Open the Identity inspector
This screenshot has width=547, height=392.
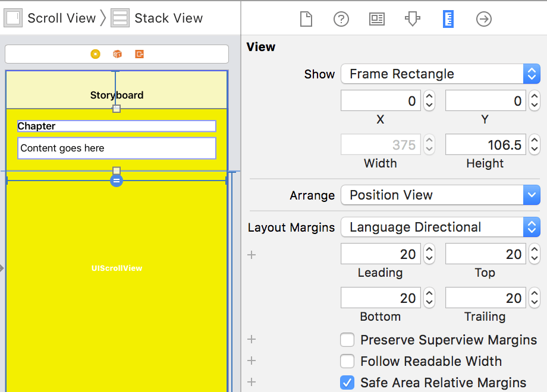click(x=376, y=19)
